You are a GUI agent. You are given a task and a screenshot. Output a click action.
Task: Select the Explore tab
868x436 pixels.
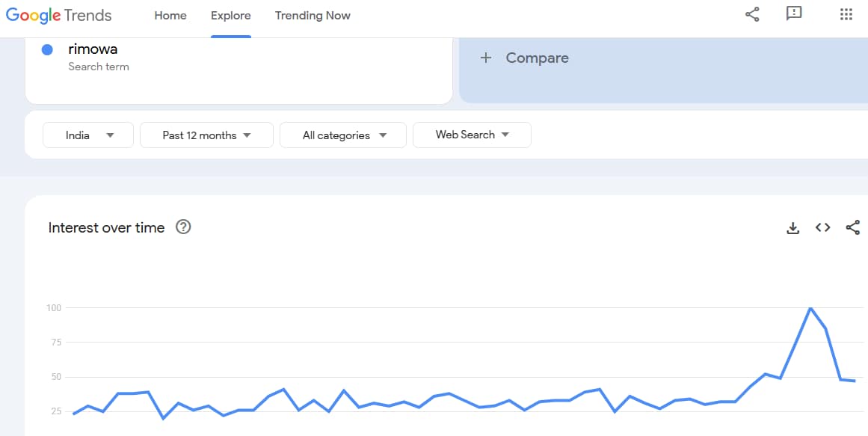[x=231, y=16]
